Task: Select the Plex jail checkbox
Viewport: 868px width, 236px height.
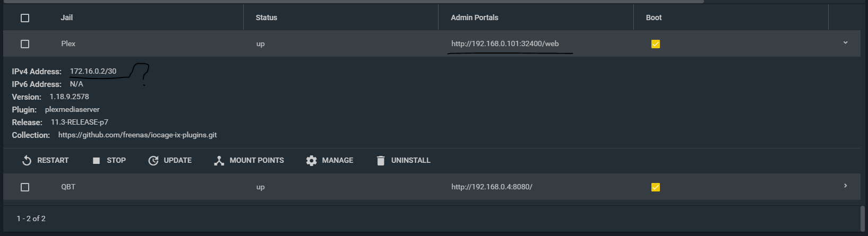Action: pos(25,44)
